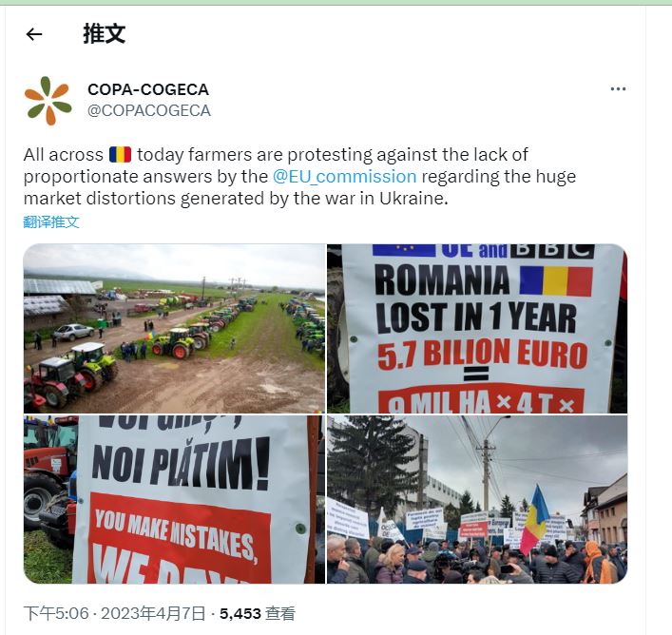Open the 'NOI PLĂTIM!' banner photo

175,499
